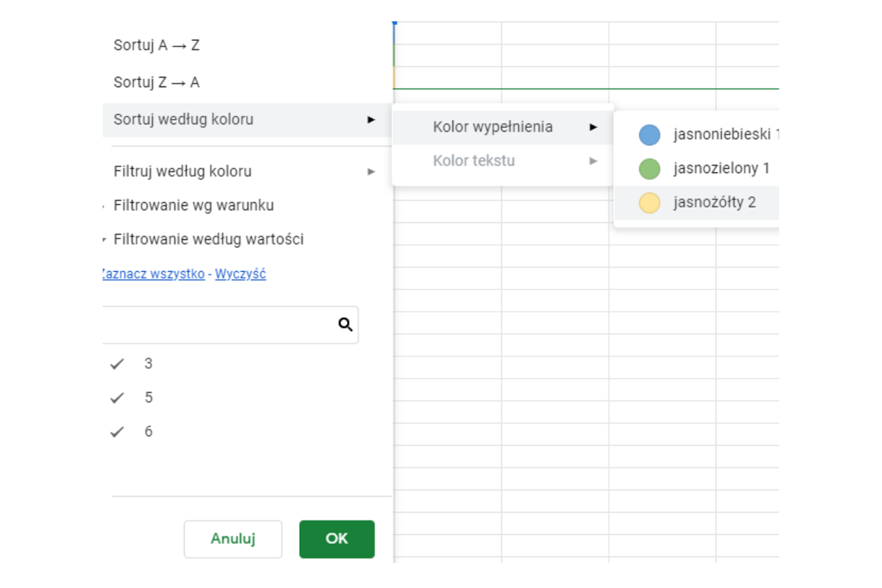Screen dimensions: 882x588
Task: Click the Zaznacz wszystko link
Action: point(153,274)
